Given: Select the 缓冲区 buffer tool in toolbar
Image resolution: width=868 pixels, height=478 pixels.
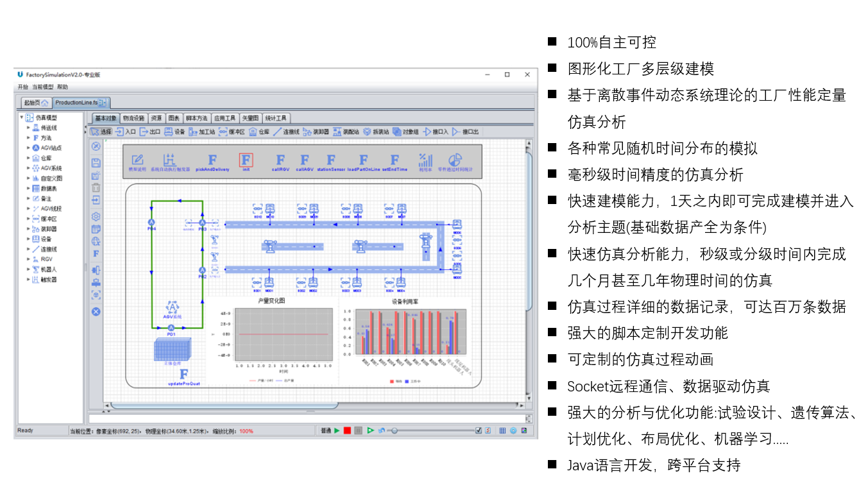Looking at the screenshot, I should pyautogui.click(x=232, y=132).
